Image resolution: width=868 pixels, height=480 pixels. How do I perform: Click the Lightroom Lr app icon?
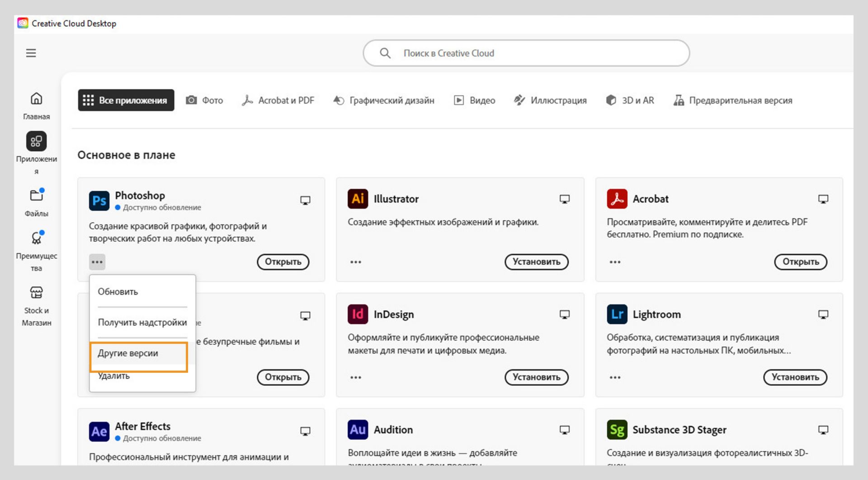click(x=617, y=314)
